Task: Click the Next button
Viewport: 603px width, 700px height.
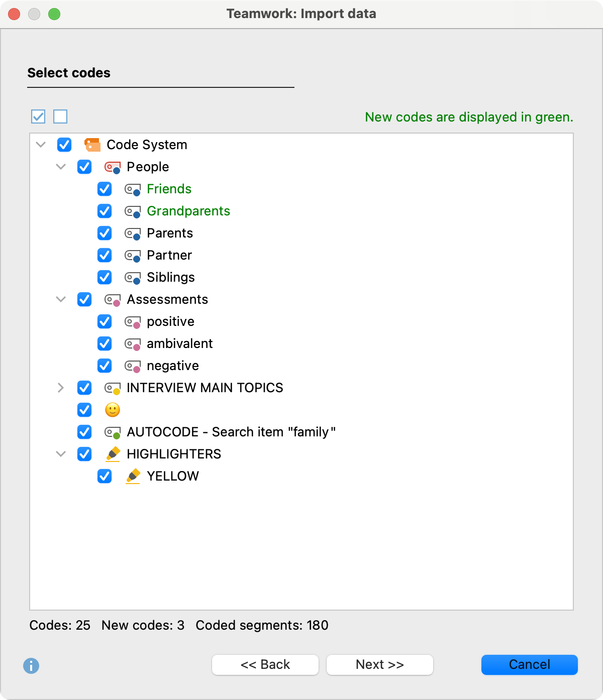Action: coord(379,664)
